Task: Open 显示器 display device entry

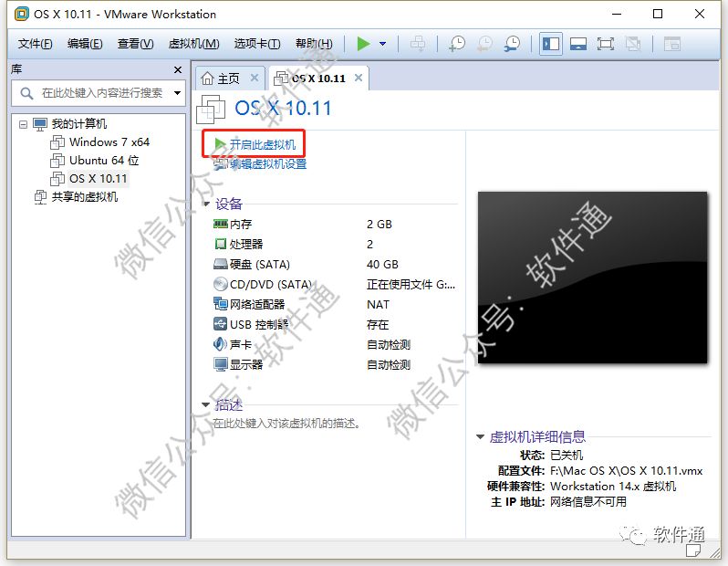Action: 238,364
